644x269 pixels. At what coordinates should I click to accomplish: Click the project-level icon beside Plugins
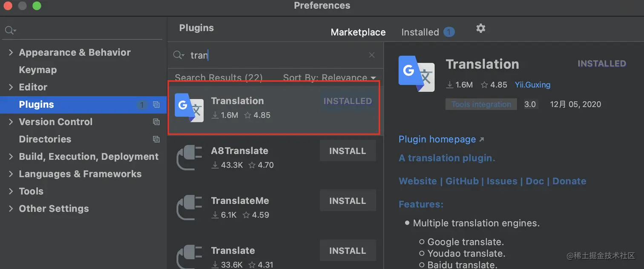pos(156,104)
